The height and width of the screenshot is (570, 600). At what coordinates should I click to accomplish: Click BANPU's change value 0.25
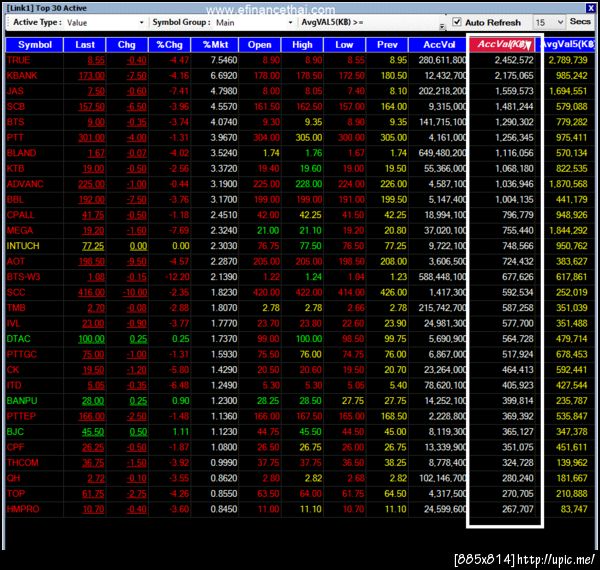pyautogui.click(x=138, y=401)
